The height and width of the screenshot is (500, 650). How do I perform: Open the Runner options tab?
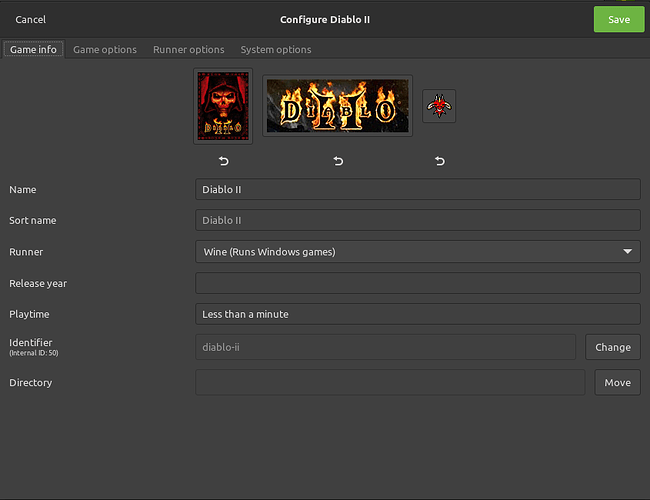tap(188, 49)
